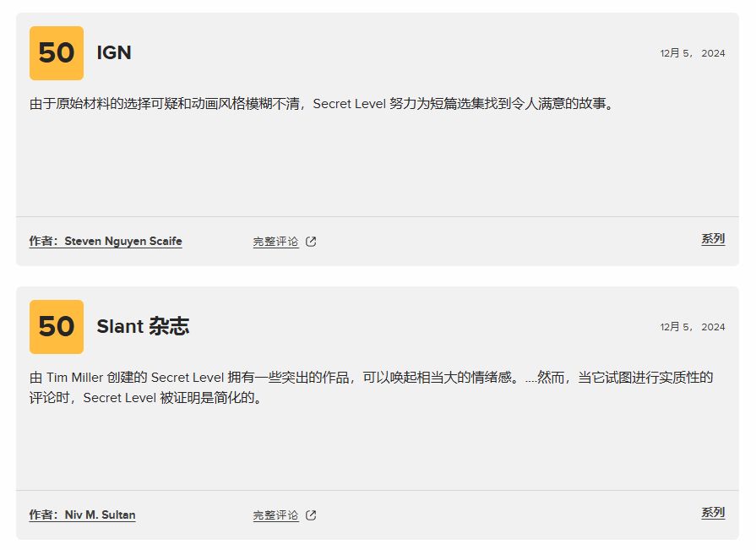Click the date 12月5, 2024 on IGN review

[692, 53]
